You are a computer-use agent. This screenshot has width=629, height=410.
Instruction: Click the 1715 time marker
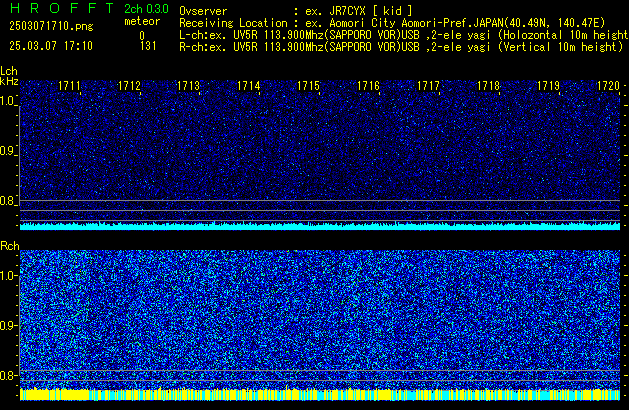308,86
